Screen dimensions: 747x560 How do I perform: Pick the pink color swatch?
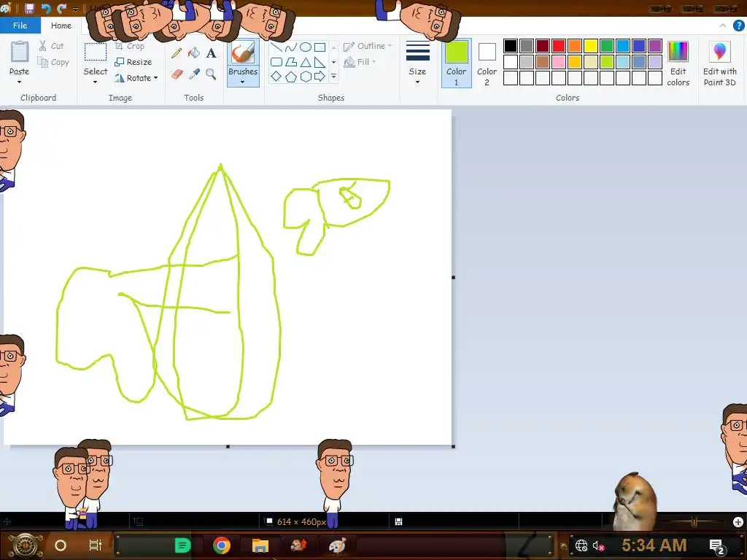point(558,62)
